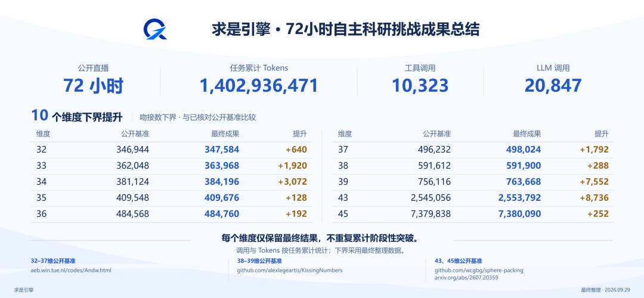Click the 38–39维公开基准 heading
This screenshot has width=644, height=298.
(x=259, y=261)
